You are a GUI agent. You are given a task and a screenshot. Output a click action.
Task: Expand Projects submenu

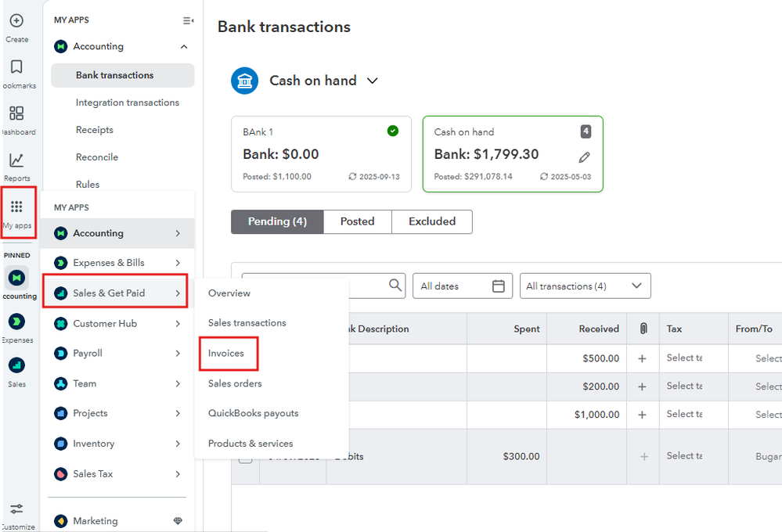pyautogui.click(x=178, y=413)
